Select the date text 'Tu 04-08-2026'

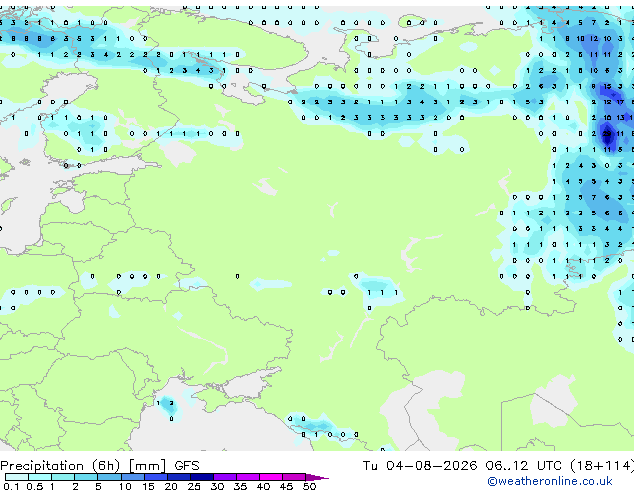click(x=420, y=466)
